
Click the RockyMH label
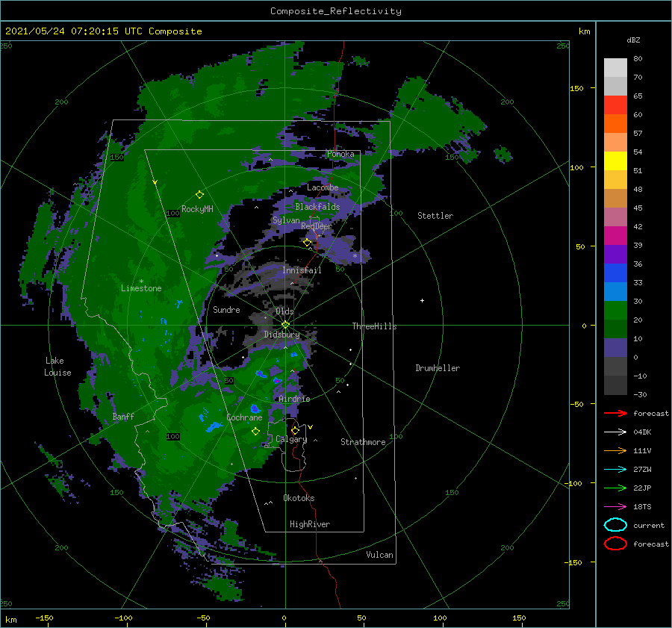[197, 209]
